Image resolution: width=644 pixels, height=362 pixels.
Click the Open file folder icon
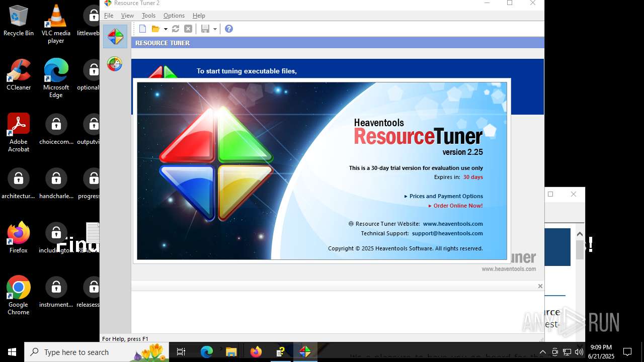pyautogui.click(x=156, y=29)
